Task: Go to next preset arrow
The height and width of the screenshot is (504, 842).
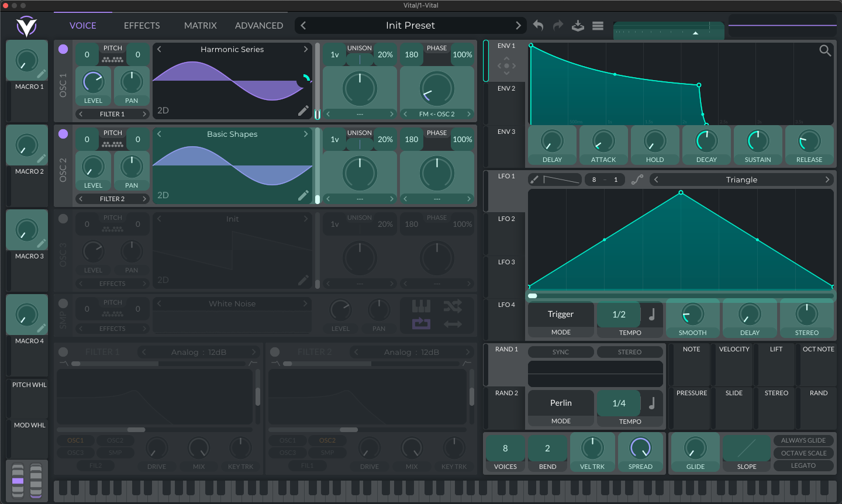Action: pyautogui.click(x=518, y=26)
